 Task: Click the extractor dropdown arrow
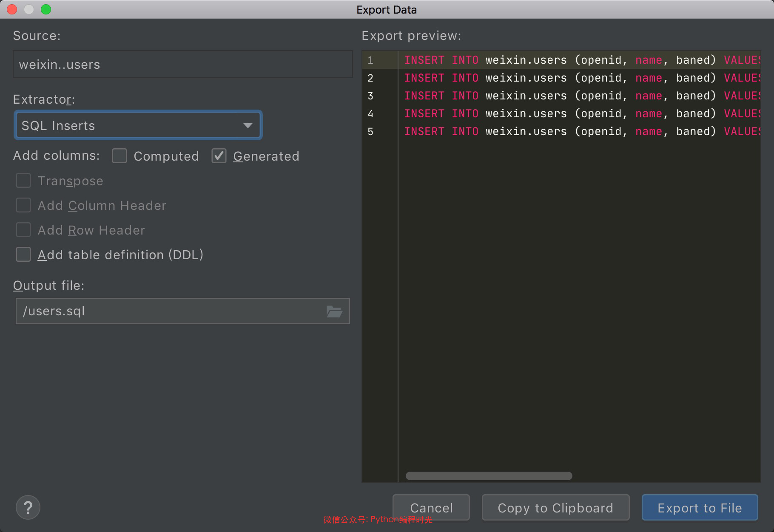[248, 125]
